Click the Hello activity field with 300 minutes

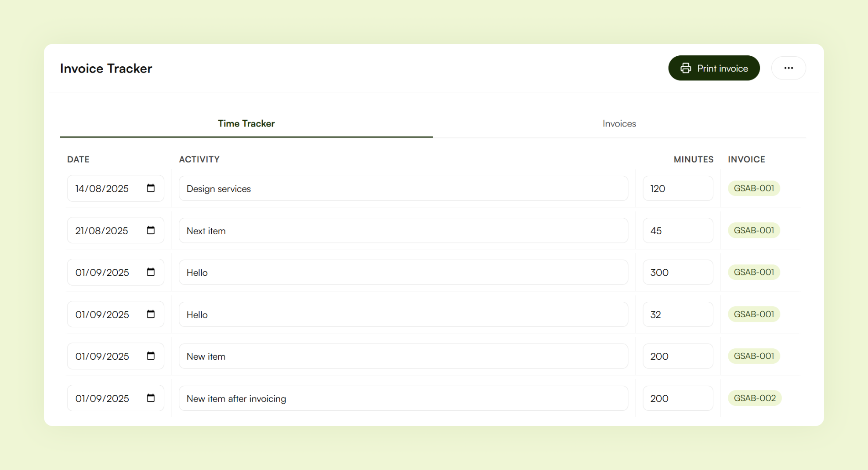point(403,272)
